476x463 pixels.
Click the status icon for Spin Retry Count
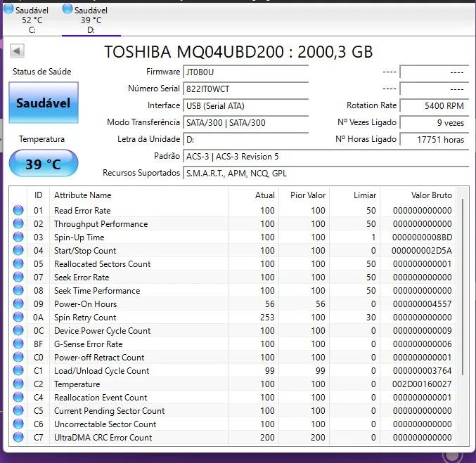[18, 317]
